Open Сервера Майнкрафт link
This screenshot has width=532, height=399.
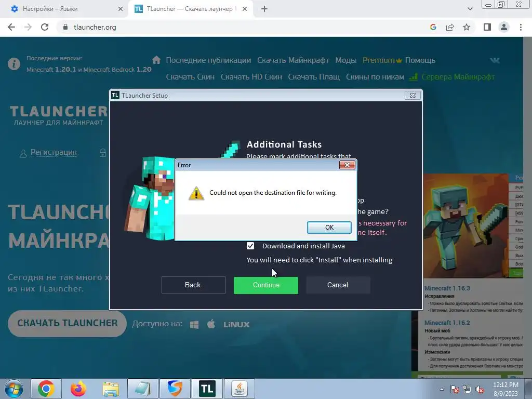(x=452, y=77)
